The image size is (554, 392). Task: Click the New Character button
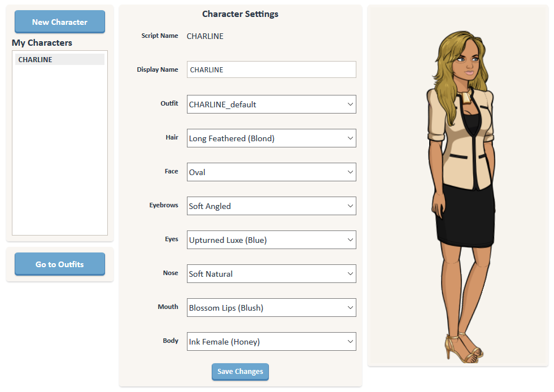point(60,21)
